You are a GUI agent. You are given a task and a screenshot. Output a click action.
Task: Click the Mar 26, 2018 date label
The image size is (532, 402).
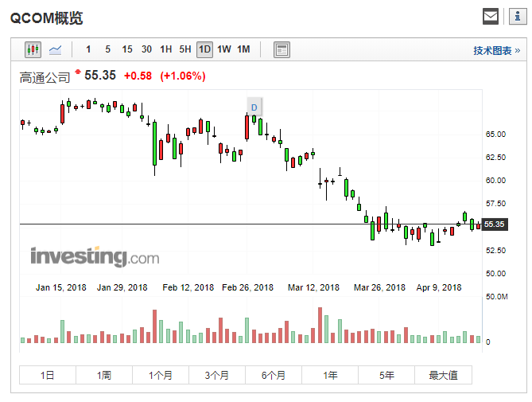point(379,287)
